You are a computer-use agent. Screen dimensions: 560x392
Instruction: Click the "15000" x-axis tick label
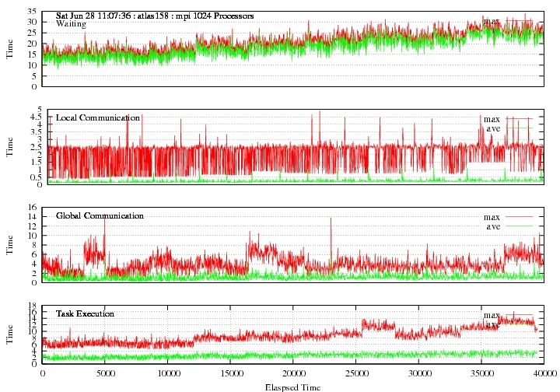230,374
